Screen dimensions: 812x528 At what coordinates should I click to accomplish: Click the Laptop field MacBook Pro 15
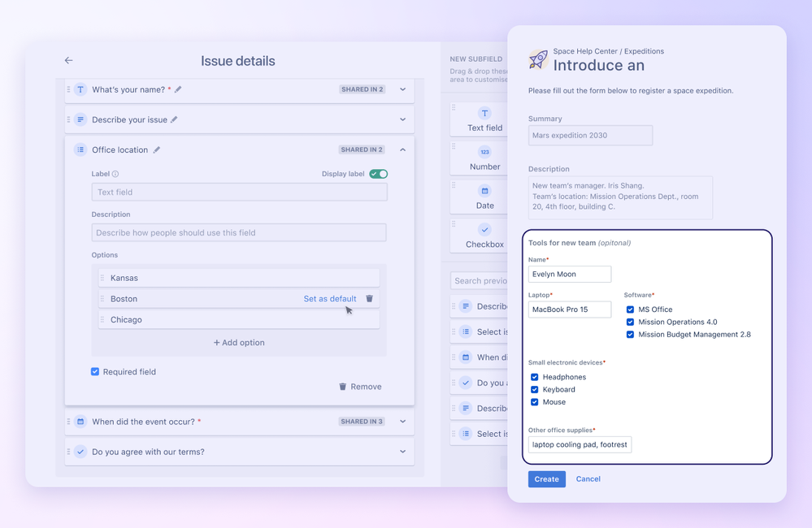[570, 309]
